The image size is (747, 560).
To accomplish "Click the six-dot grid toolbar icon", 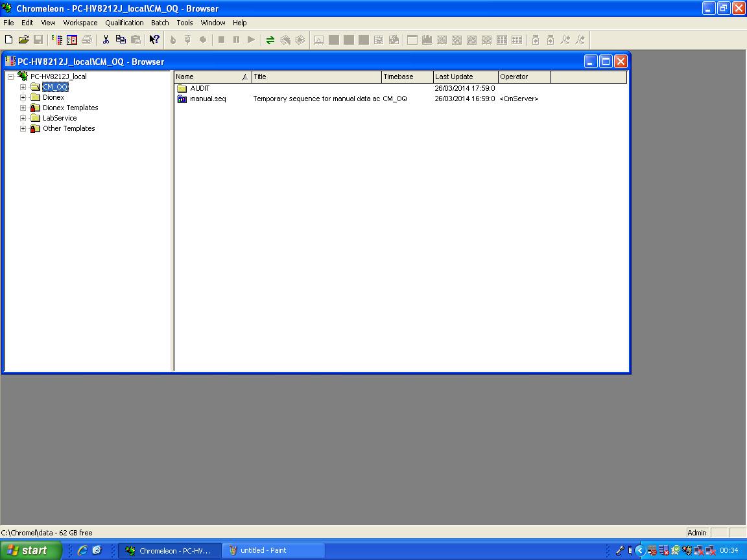I will [x=516, y=40].
